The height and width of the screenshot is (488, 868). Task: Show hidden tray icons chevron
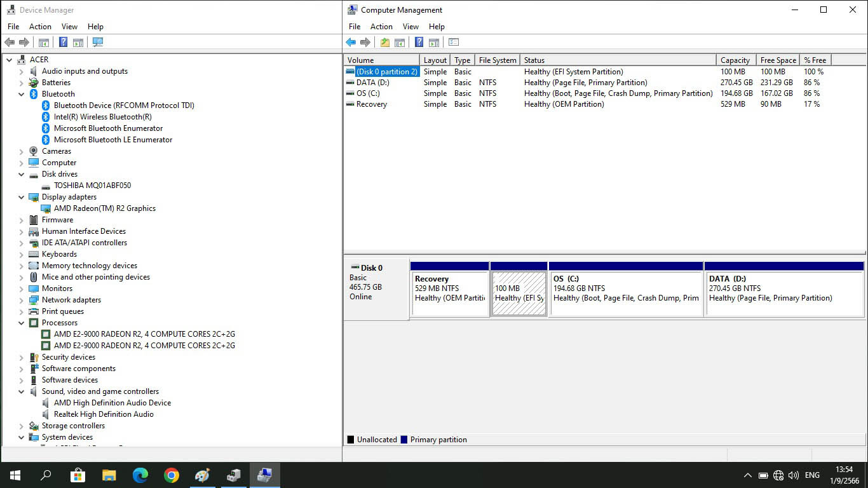(x=747, y=475)
